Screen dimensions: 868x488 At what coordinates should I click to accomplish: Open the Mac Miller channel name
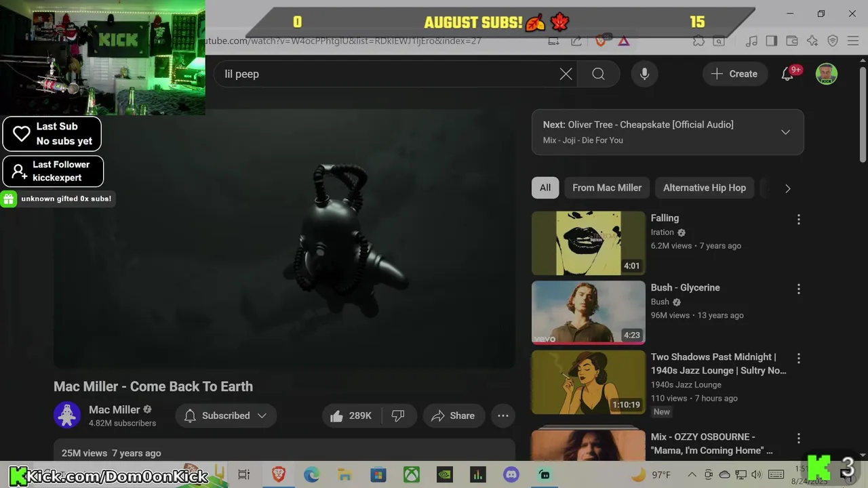(x=114, y=409)
